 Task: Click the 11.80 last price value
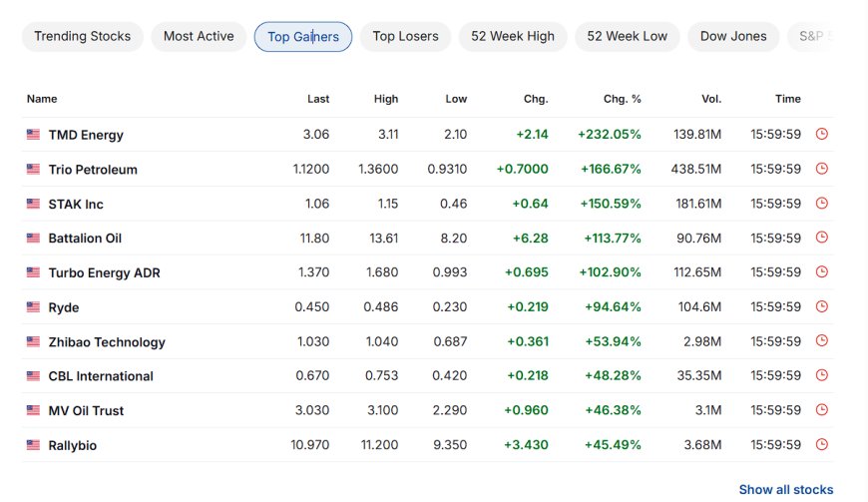coord(314,238)
